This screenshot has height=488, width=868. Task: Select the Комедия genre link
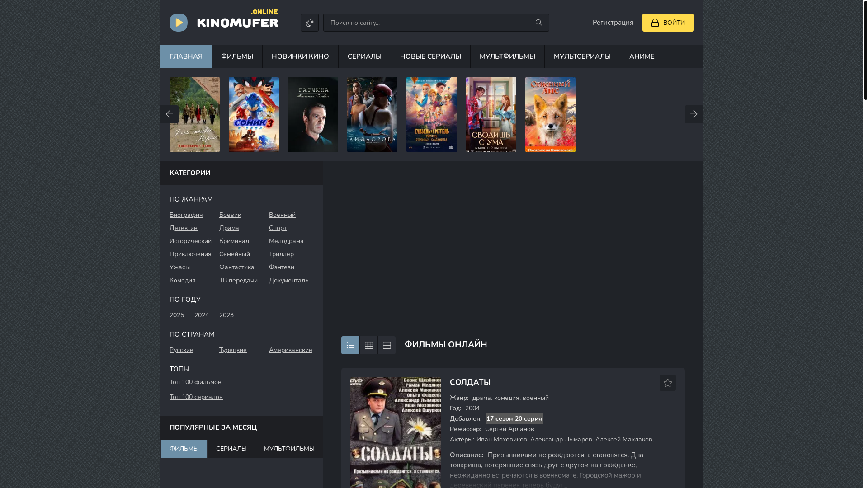click(x=183, y=280)
